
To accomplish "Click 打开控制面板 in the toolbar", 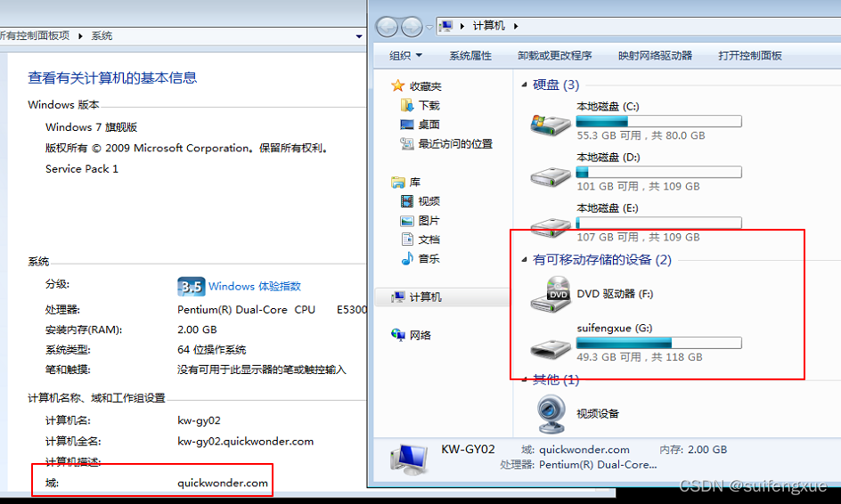I will click(x=750, y=55).
